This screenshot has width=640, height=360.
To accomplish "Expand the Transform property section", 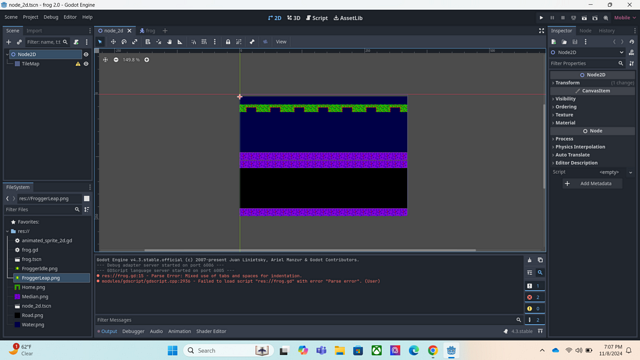I will [x=567, y=83].
